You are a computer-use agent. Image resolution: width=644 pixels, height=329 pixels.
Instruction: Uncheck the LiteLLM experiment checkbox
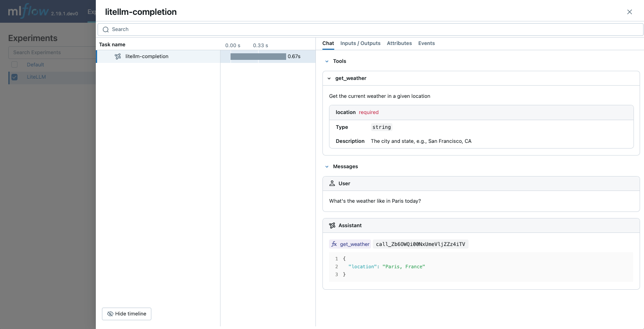14,77
